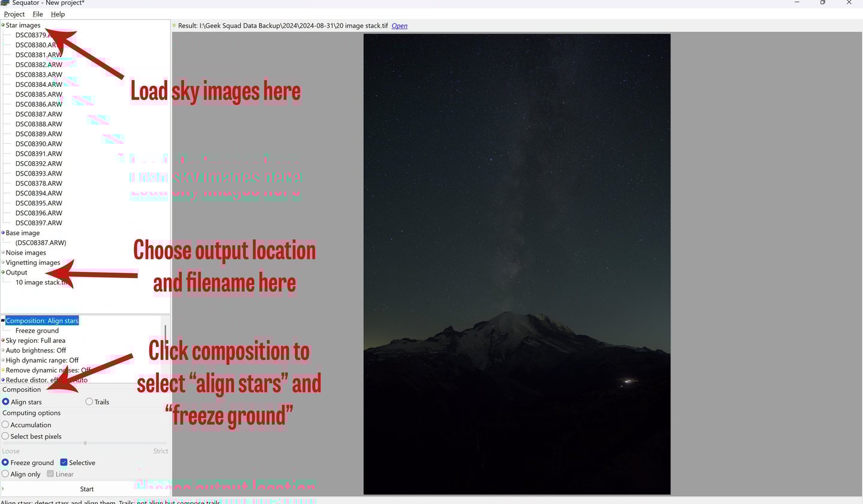Select the Sky region: Full area row
This screenshot has width=863, height=504.
[35, 340]
